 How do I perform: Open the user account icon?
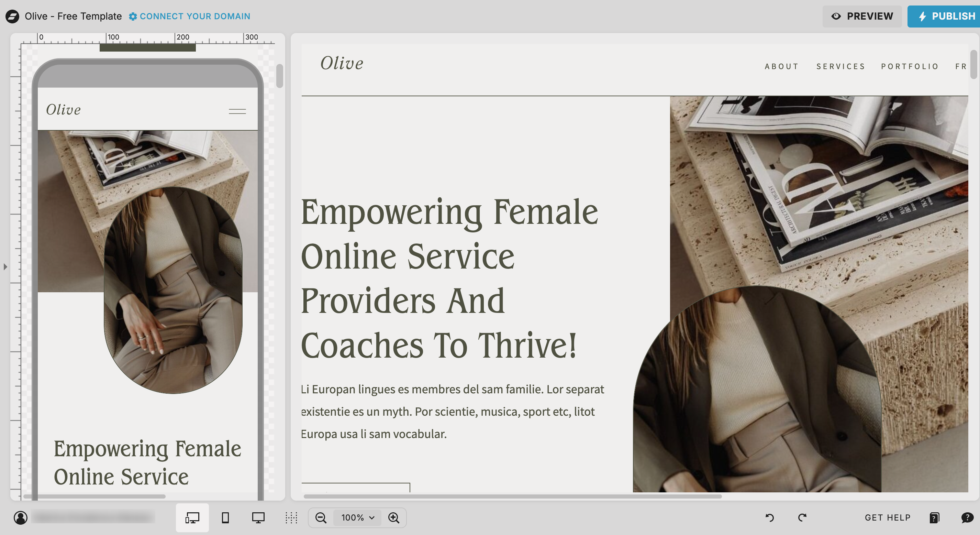click(x=21, y=517)
